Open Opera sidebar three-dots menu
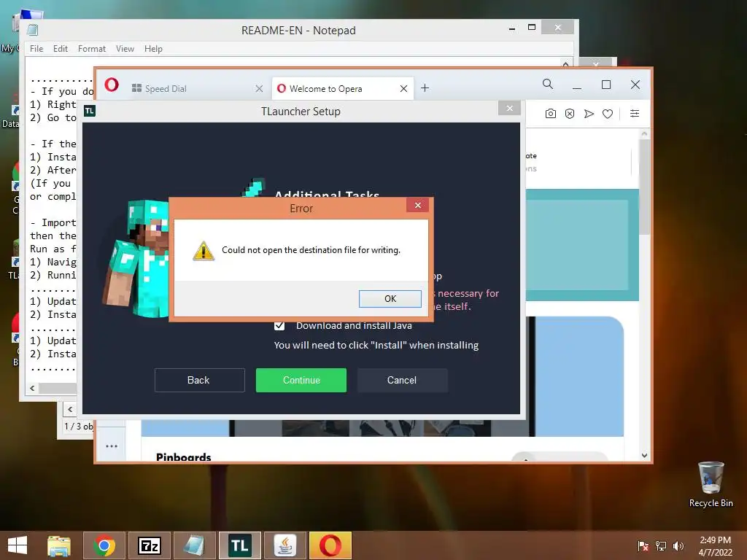 pyautogui.click(x=112, y=446)
